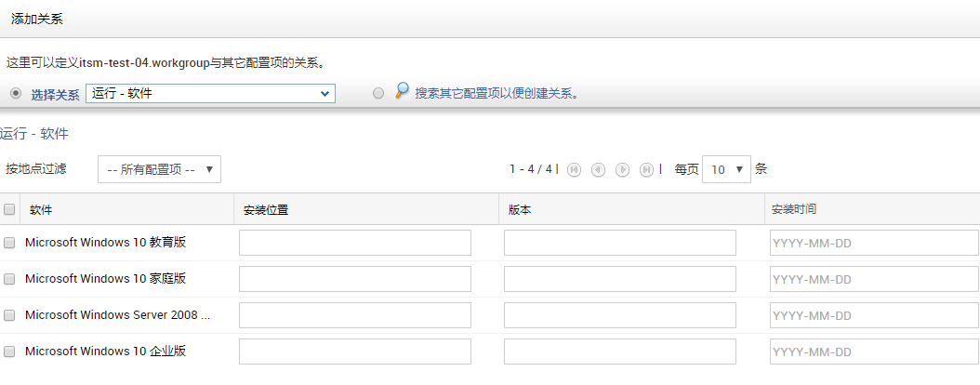Check Microsoft Windows 10 教育版 row

(x=9, y=243)
